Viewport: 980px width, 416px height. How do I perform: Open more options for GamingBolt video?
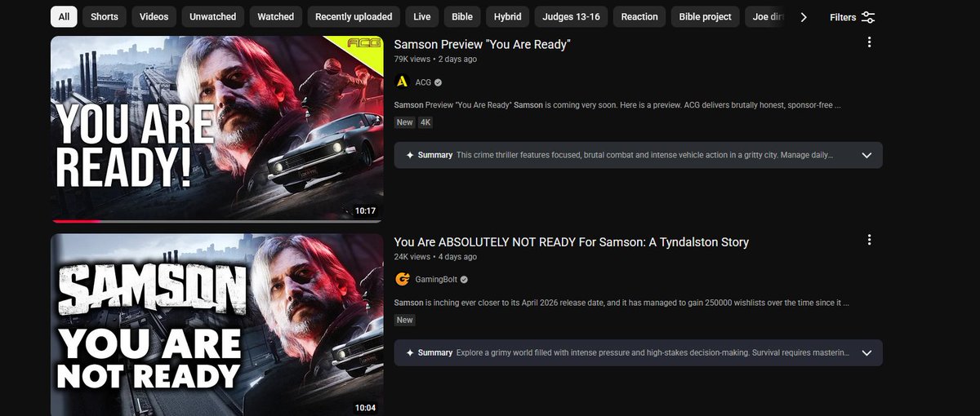(x=870, y=239)
